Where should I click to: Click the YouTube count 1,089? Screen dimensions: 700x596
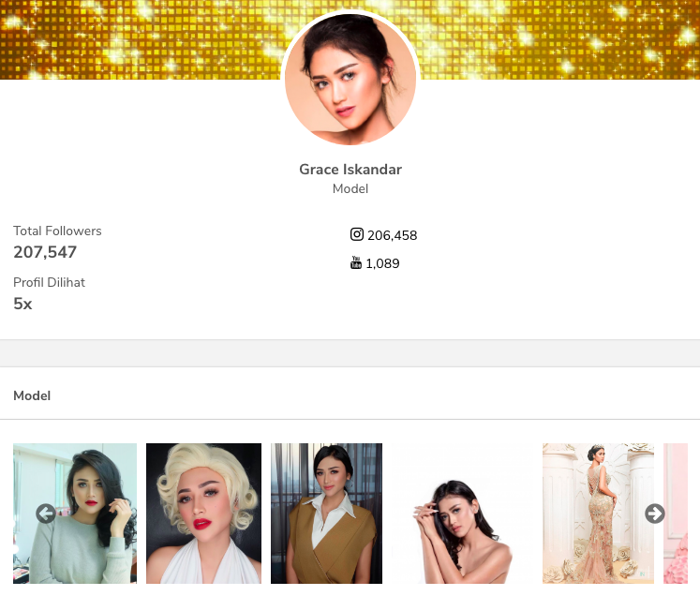(x=382, y=263)
